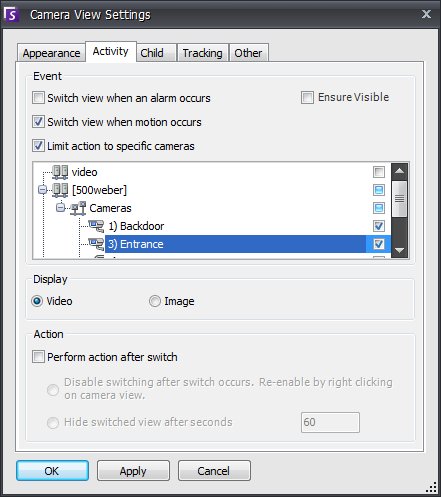441x497 pixels.
Task: Click the Apply button
Action: tap(133, 471)
